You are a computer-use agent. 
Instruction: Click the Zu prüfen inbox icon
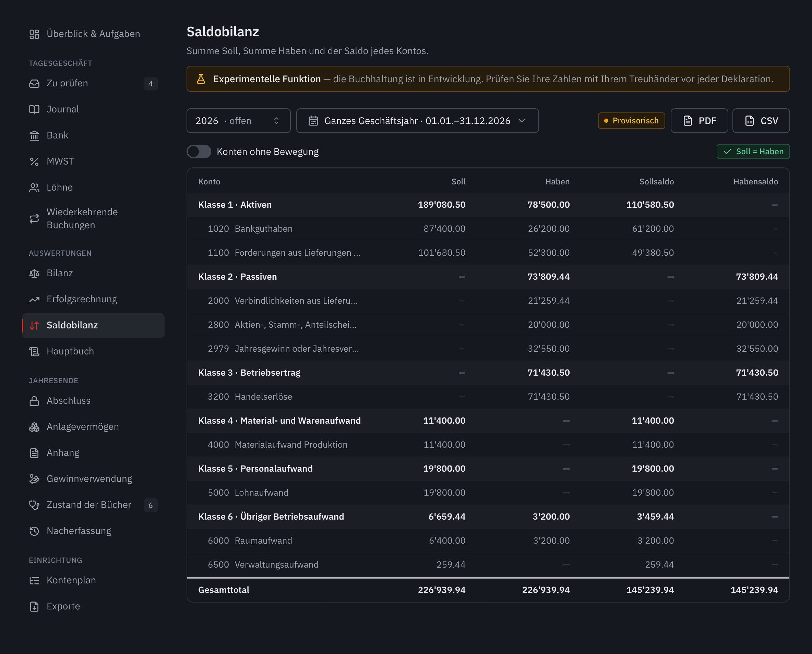point(34,84)
